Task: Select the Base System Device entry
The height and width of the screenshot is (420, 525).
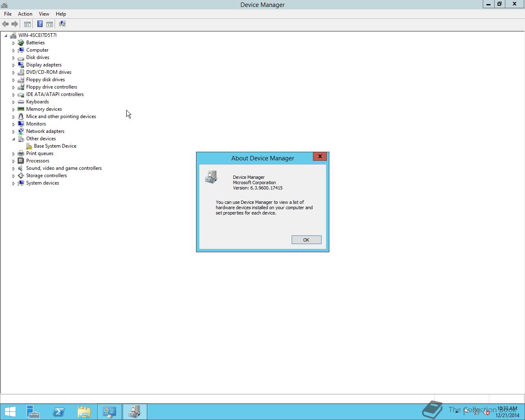Action: [55, 146]
